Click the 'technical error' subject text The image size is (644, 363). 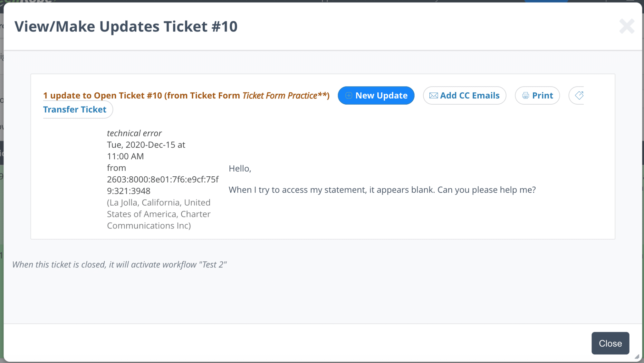pyautogui.click(x=134, y=133)
